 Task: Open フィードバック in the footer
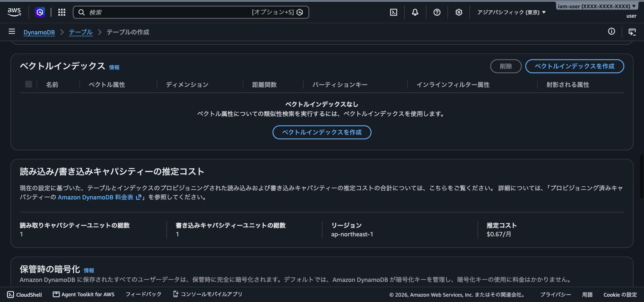(x=143, y=295)
